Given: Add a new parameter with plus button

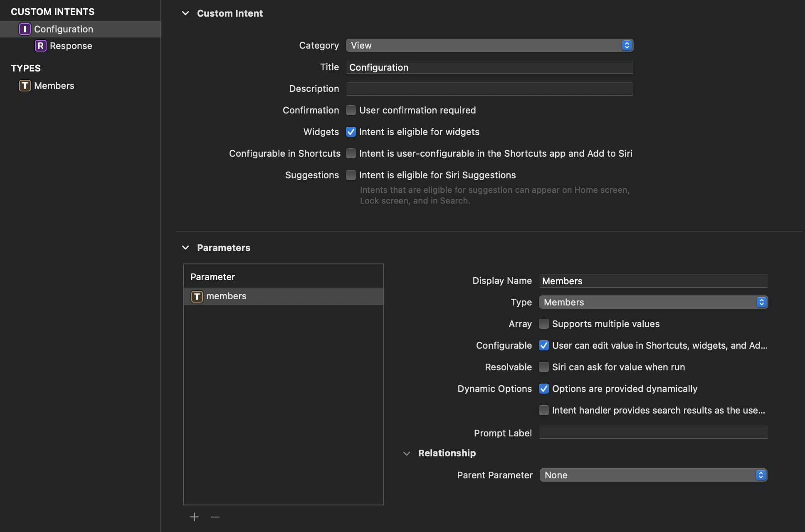Looking at the screenshot, I should (x=194, y=517).
